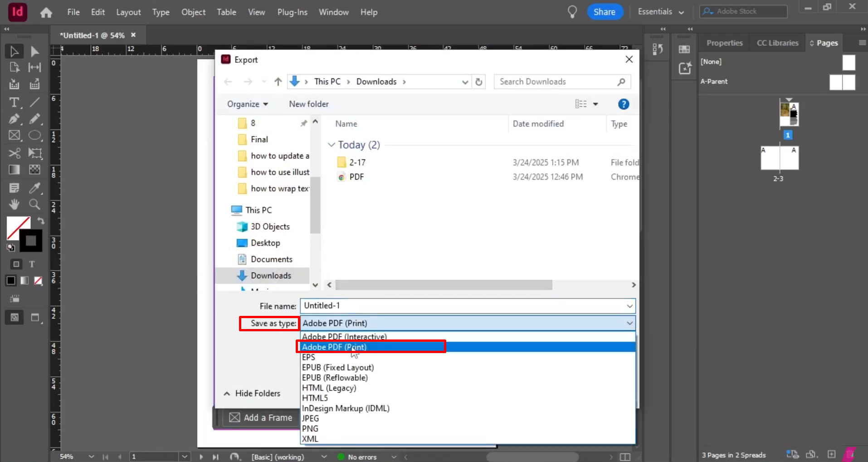Viewport: 868px width, 462px height.
Task: Close the Untitled-1 document tab
Action: coord(133,35)
